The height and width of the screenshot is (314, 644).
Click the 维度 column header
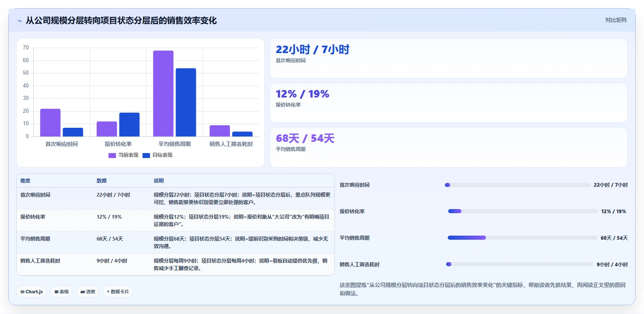(x=25, y=181)
